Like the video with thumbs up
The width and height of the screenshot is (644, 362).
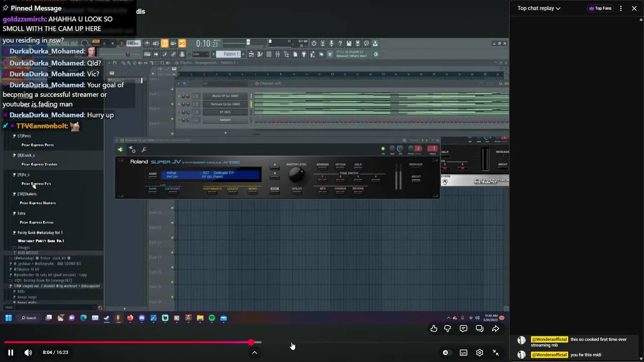click(434, 328)
